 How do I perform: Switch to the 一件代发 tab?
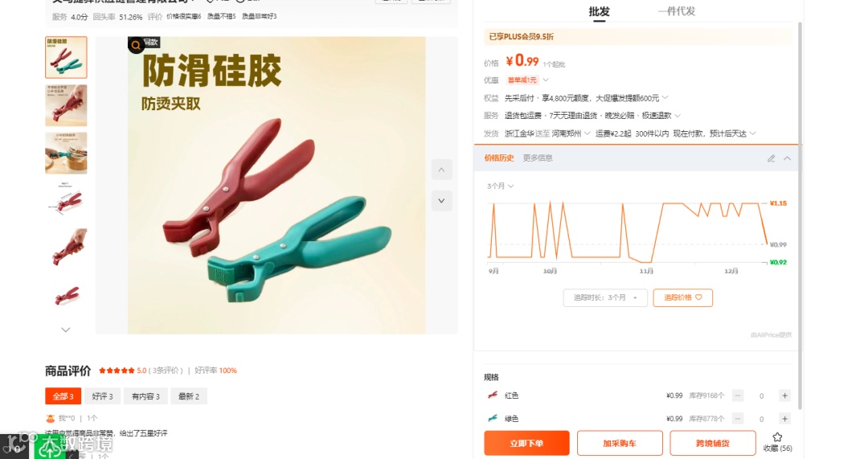point(676,11)
